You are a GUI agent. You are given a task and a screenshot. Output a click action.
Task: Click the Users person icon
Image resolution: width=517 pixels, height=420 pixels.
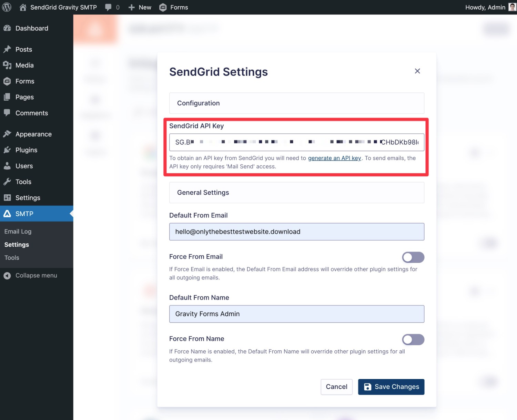[x=7, y=166]
